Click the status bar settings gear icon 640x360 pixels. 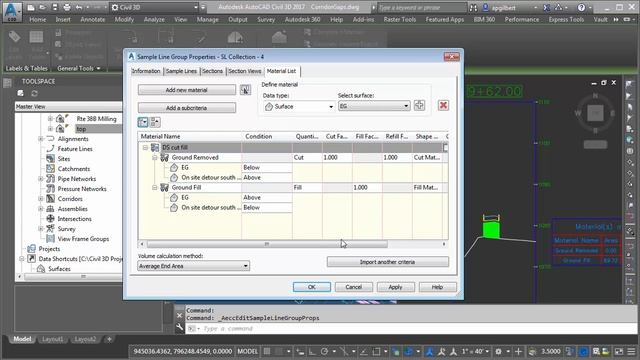pos(498,351)
